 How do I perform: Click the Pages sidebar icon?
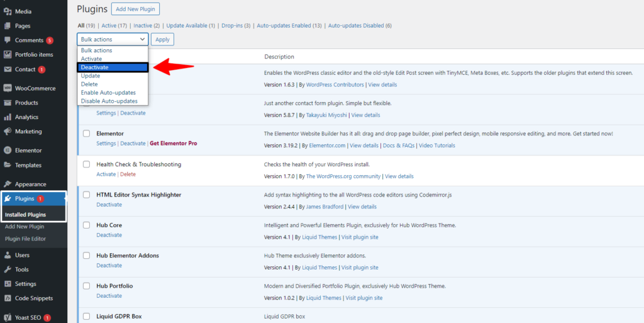8,26
